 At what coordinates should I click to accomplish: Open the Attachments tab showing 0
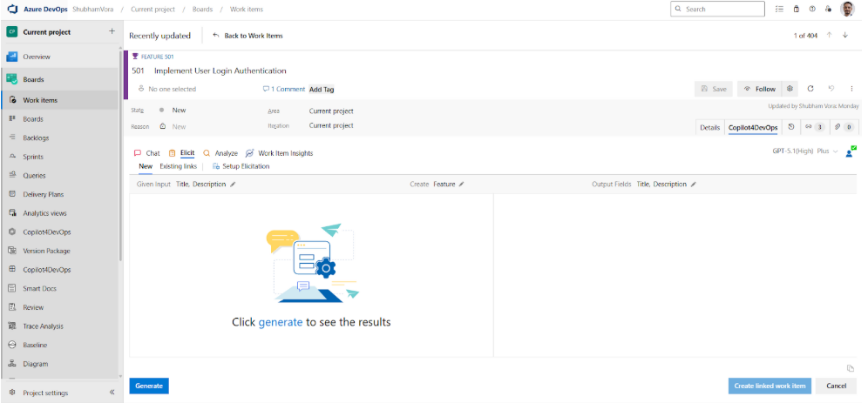pos(844,127)
